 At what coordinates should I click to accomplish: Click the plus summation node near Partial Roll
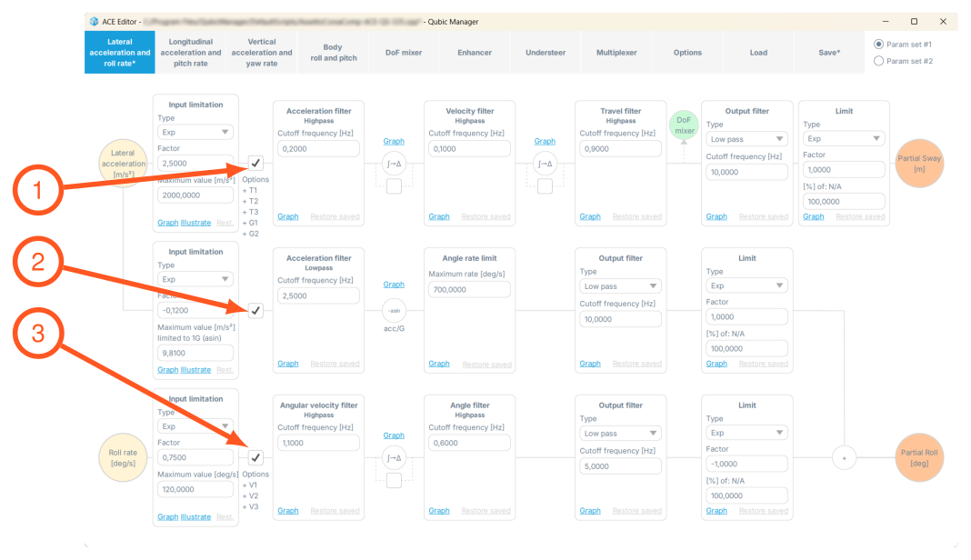pos(844,458)
